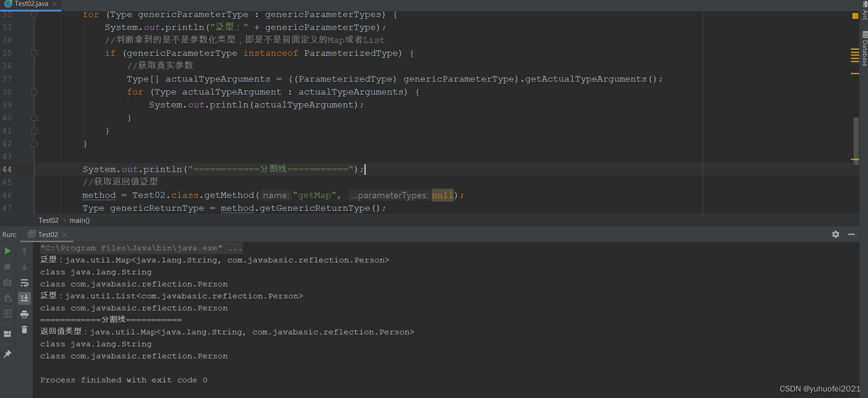Rerun Test02 with the green play icon
Viewport: 868px width, 398px height.
point(7,251)
